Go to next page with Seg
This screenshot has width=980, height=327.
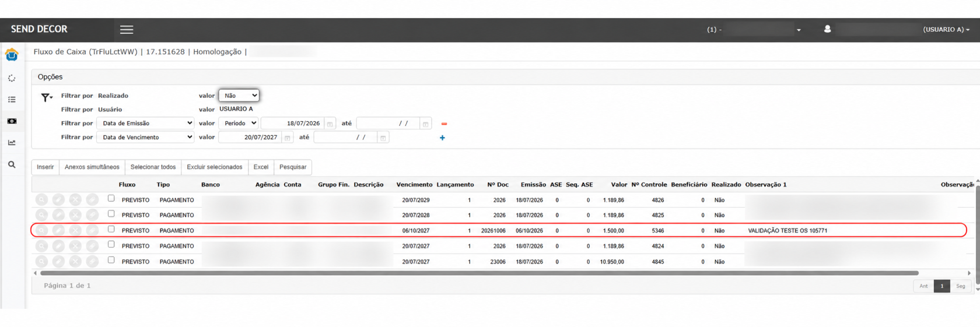coord(961,286)
